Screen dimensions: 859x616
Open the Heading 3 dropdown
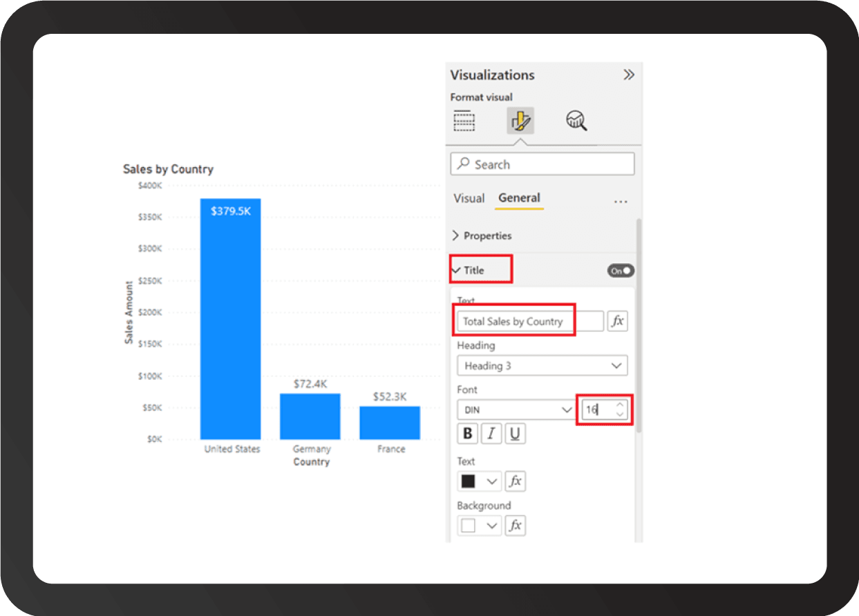pyautogui.click(x=542, y=365)
